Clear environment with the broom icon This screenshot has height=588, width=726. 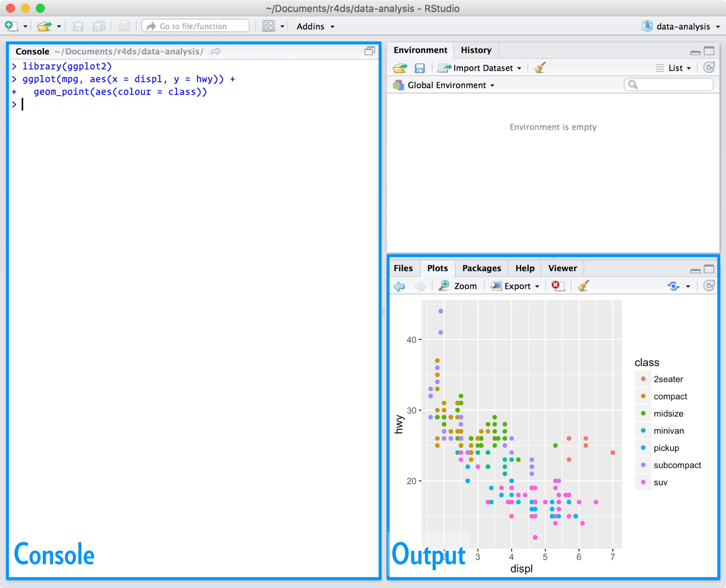(540, 68)
